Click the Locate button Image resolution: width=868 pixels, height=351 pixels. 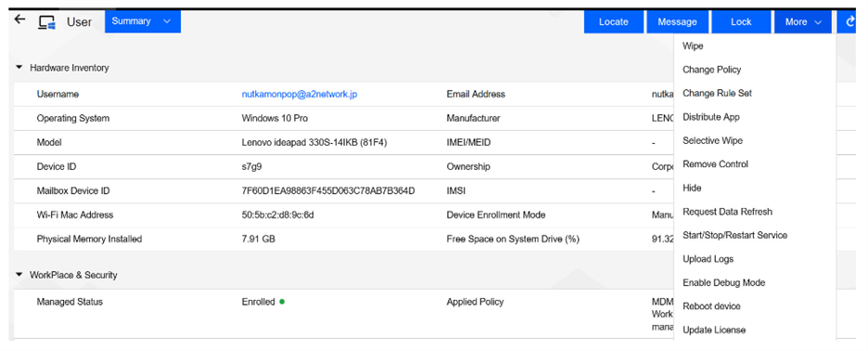613,22
